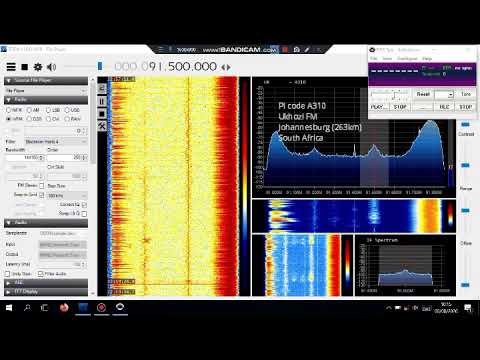The height and width of the screenshot is (360, 480).
Task: Toggle the Unity Gain checkbox
Action: [x=7, y=274]
